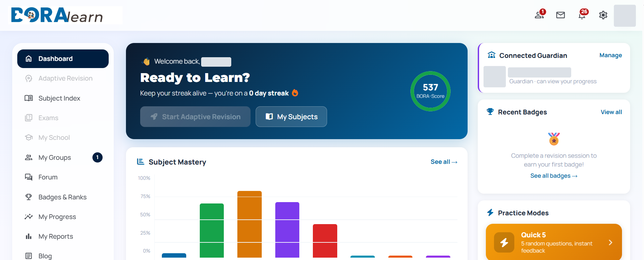This screenshot has width=644, height=260.
Task: Click the Connected Guardian building icon
Action: click(x=492, y=55)
